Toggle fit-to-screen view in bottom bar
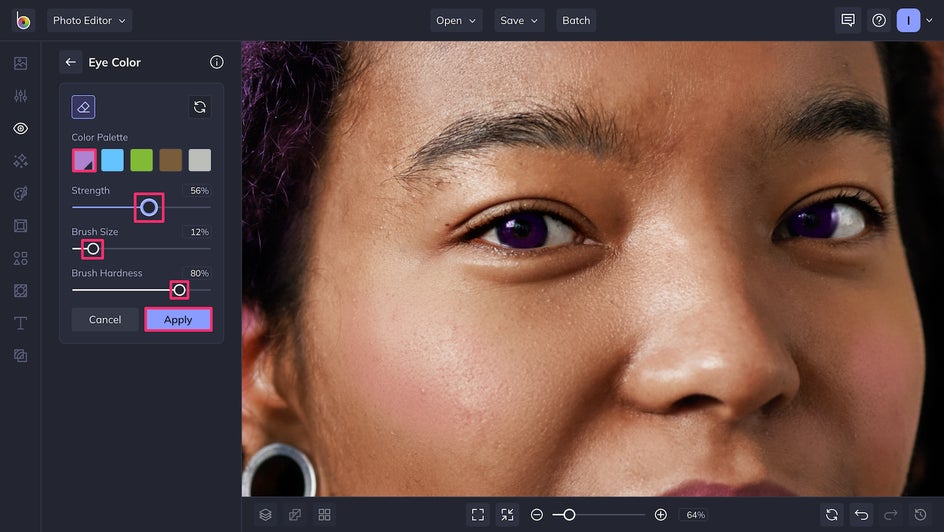The height and width of the screenshot is (532, 944). [x=478, y=514]
